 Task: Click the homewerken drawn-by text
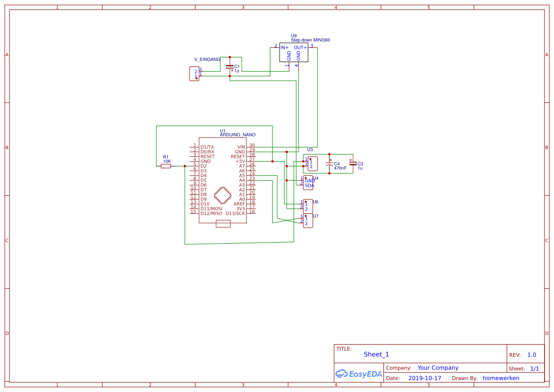tap(501, 378)
